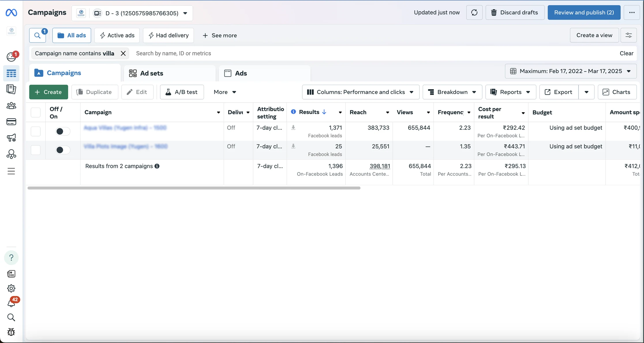Remove the villa campaign name filter
644x343 pixels.
[123, 53]
